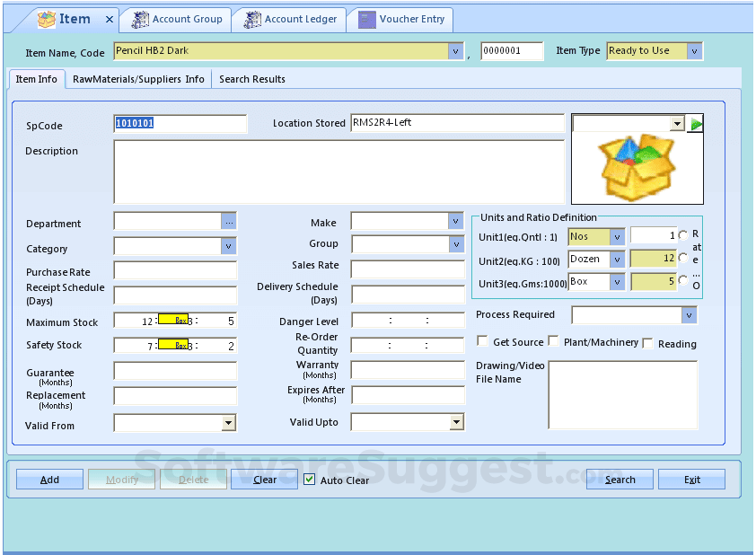The image size is (756, 555).
Task: Click the Account Ledger tab icon
Action: click(252, 19)
